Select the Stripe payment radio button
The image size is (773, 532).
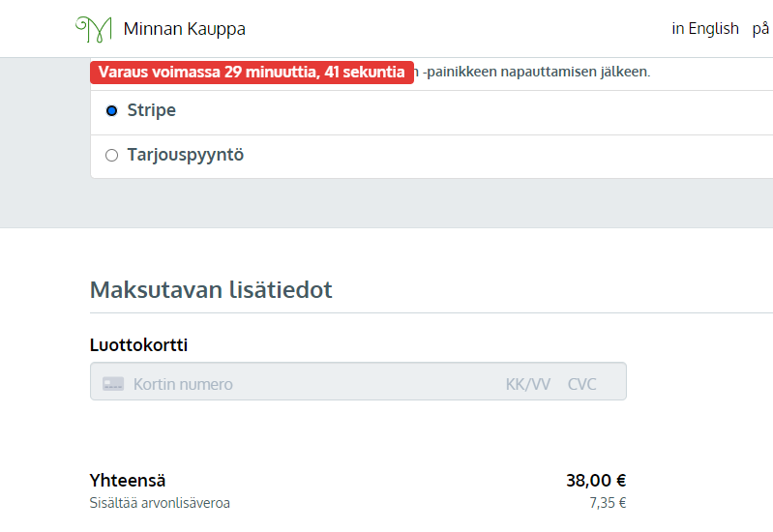click(111, 111)
